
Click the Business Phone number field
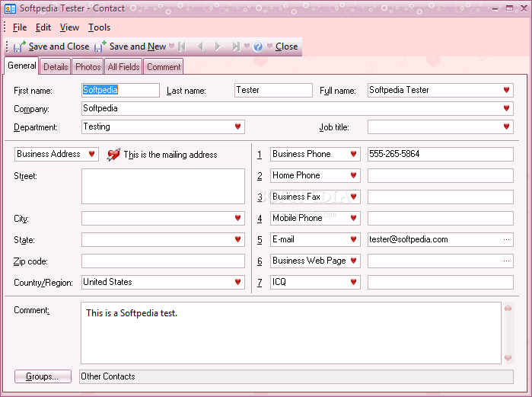[x=441, y=154]
